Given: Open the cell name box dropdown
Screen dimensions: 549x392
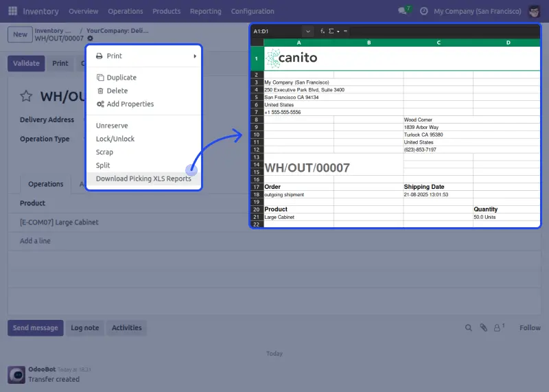Looking at the screenshot, I should tap(307, 31).
